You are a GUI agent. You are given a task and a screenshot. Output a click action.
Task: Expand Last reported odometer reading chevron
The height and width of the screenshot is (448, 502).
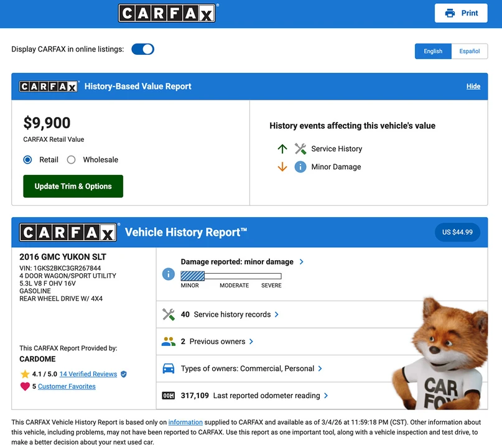326,396
